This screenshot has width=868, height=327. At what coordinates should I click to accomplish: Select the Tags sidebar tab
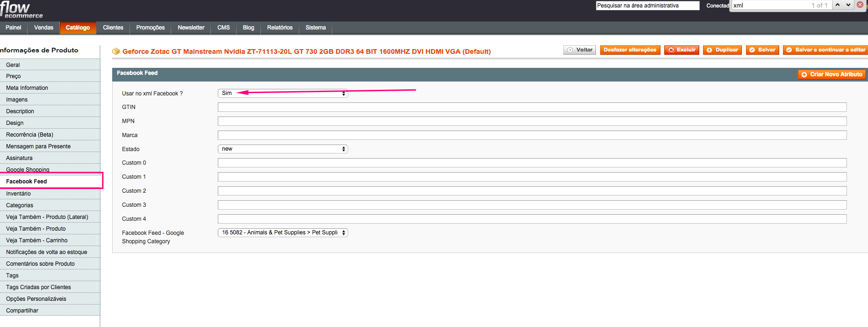tap(50, 276)
